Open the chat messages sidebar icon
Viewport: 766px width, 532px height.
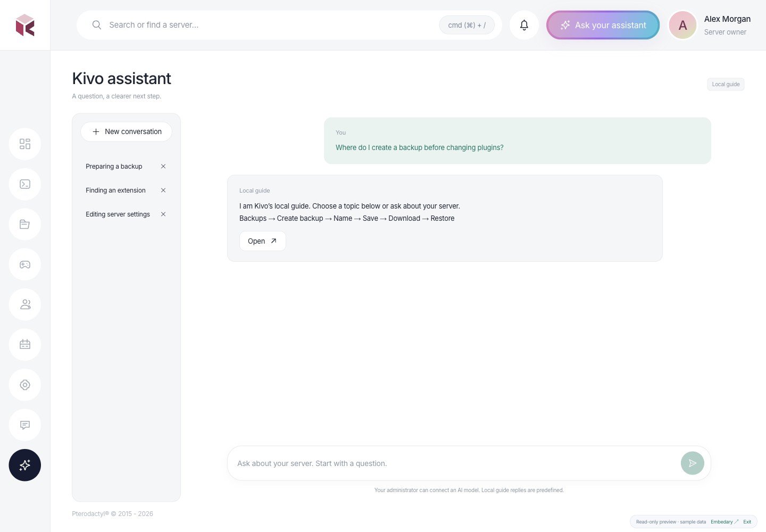pyautogui.click(x=25, y=425)
